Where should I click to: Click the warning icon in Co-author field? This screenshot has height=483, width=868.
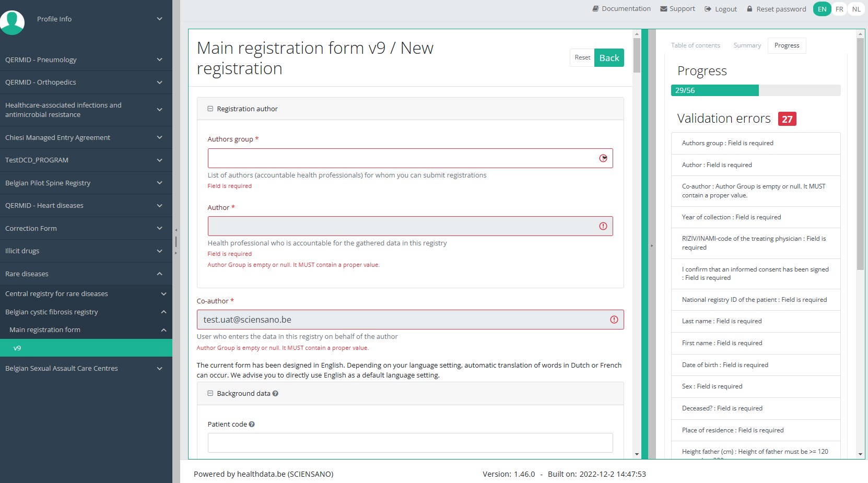coord(614,320)
